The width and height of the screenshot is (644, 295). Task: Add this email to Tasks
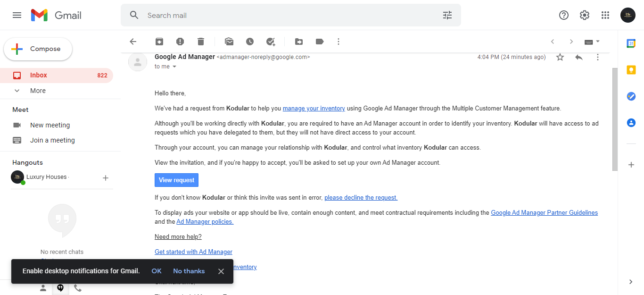(271, 42)
